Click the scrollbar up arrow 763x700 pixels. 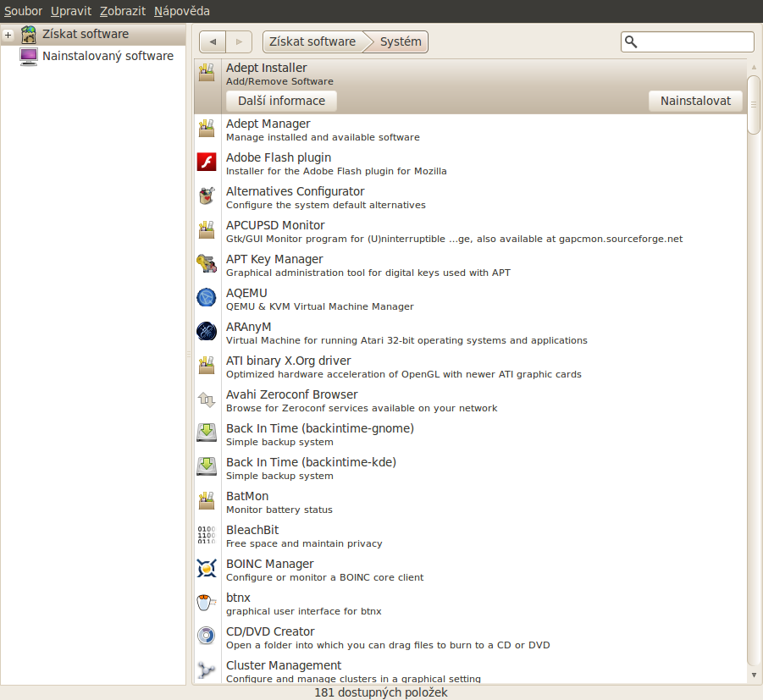[x=754, y=67]
